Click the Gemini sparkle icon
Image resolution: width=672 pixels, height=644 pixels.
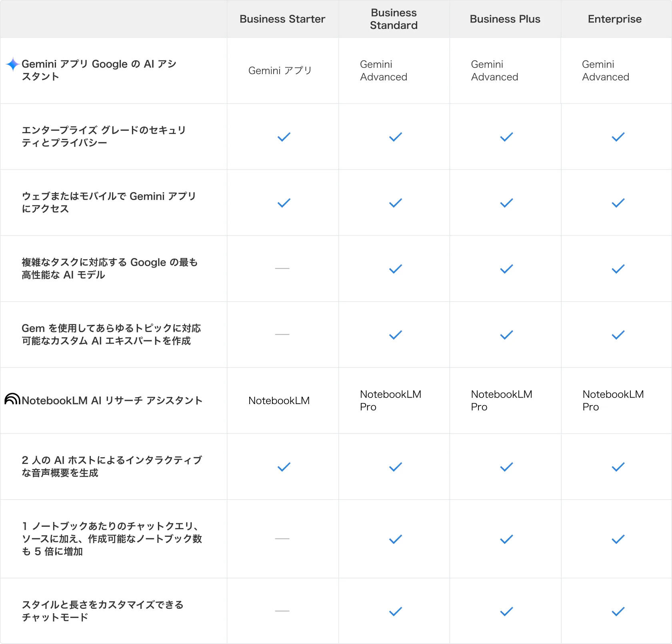coord(13,64)
